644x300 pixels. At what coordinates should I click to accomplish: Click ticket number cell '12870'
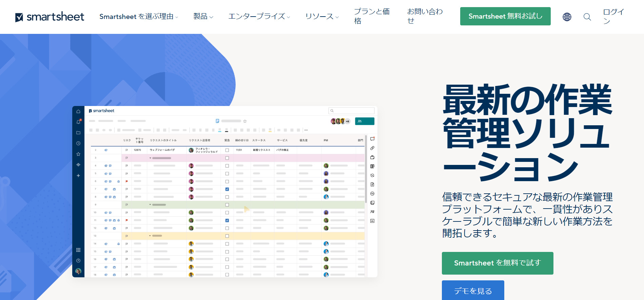137,150
